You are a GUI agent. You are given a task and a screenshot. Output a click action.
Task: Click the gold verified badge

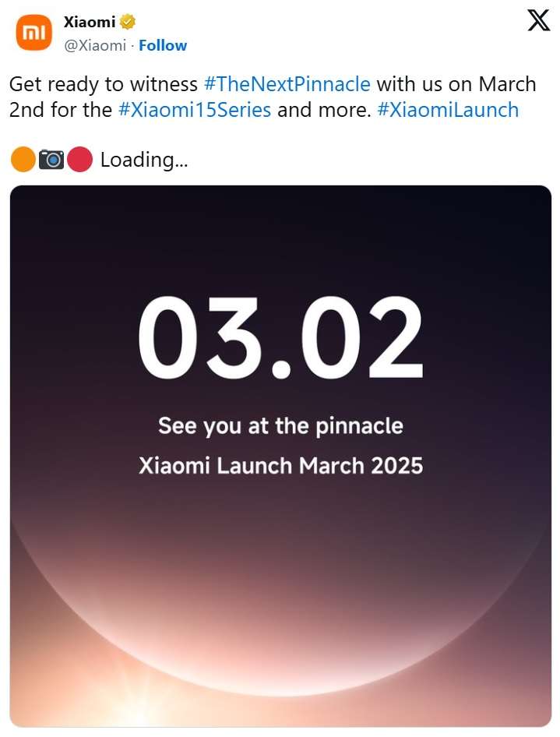point(128,23)
